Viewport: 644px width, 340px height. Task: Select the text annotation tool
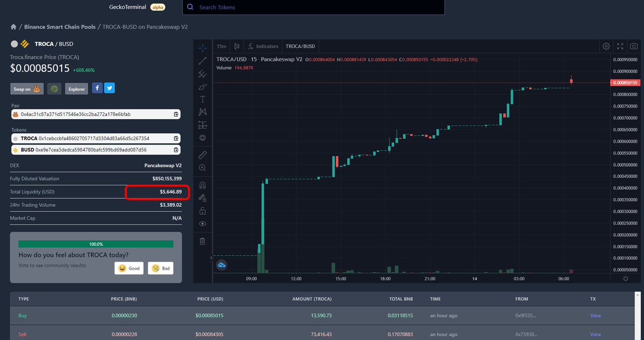point(202,99)
